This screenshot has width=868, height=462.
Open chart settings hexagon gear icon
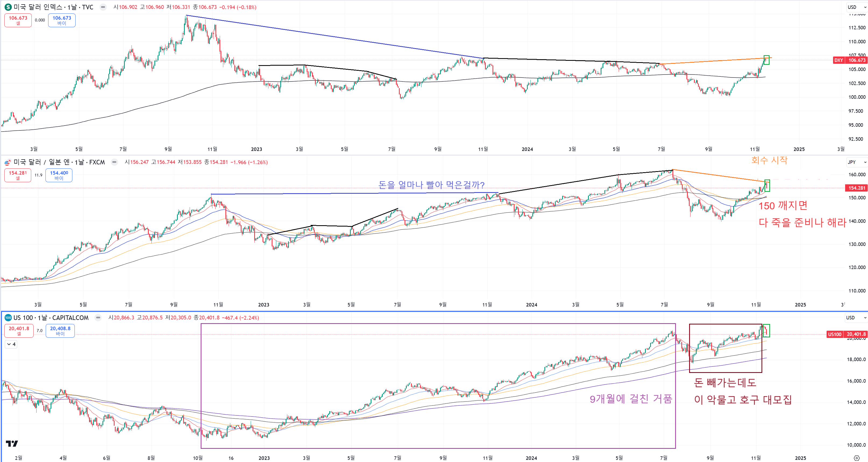[x=857, y=458]
